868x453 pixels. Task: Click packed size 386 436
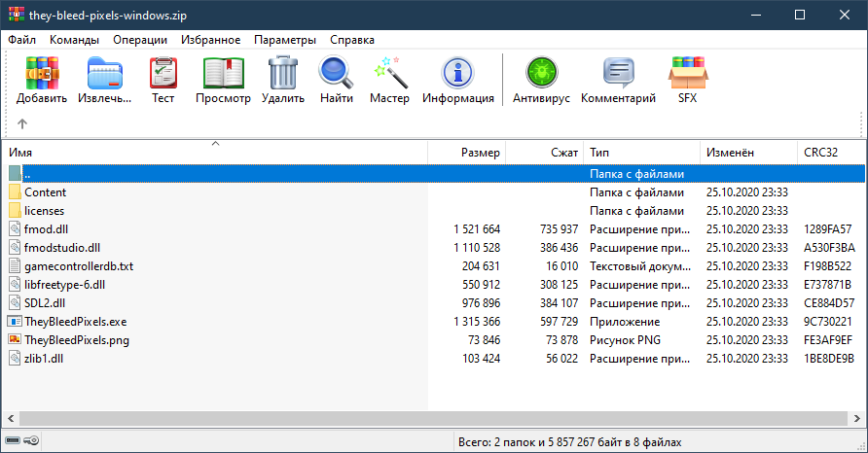(560, 248)
